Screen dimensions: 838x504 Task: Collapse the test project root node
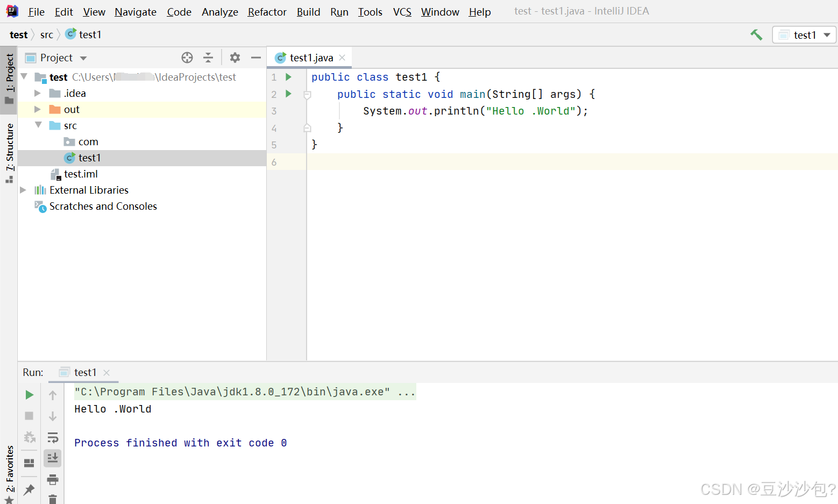pos(24,77)
